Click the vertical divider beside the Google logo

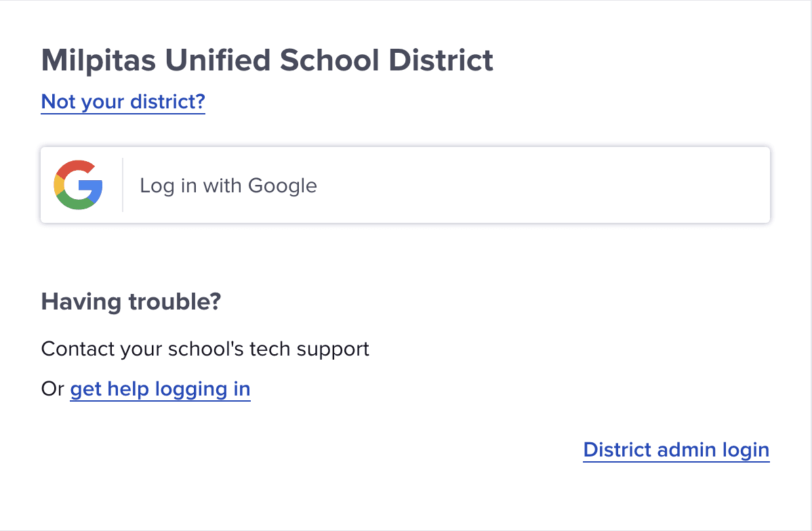(123, 185)
